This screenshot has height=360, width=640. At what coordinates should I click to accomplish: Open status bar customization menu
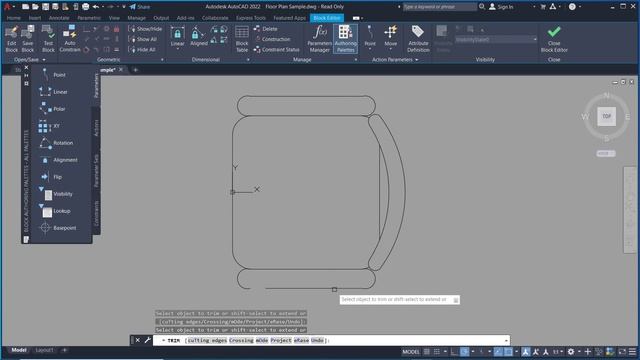(x=632, y=351)
